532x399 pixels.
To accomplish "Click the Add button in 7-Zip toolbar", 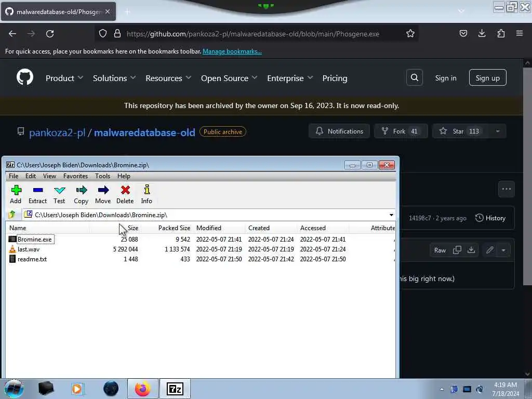I will click(16, 194).
